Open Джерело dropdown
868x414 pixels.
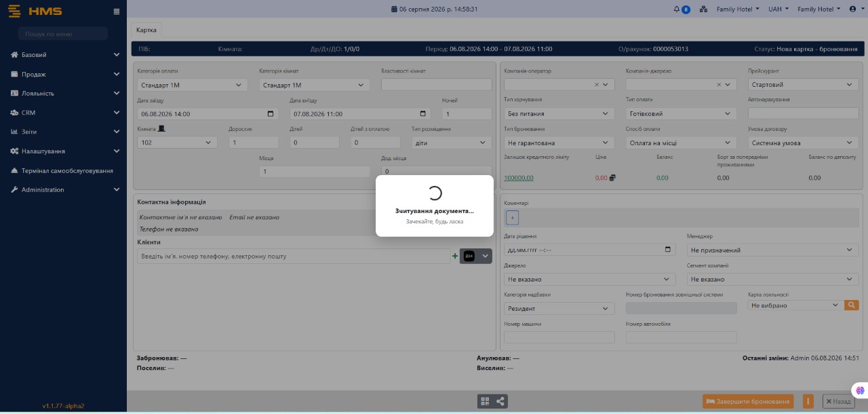[x=590, y=279]
